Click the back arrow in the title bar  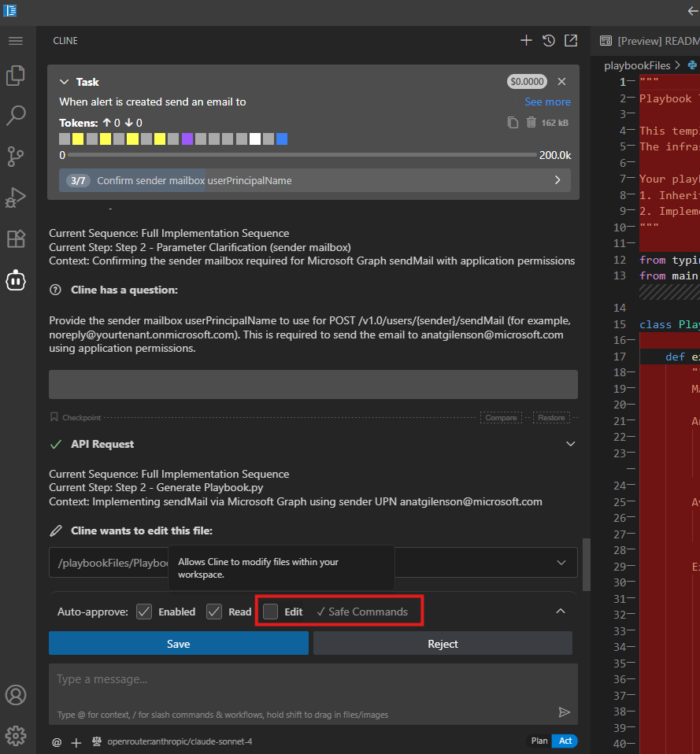click(x=693, y=10)
